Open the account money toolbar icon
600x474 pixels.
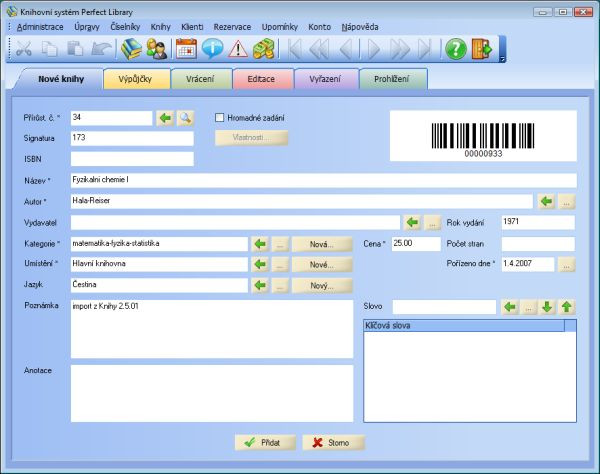pos(264,49)
